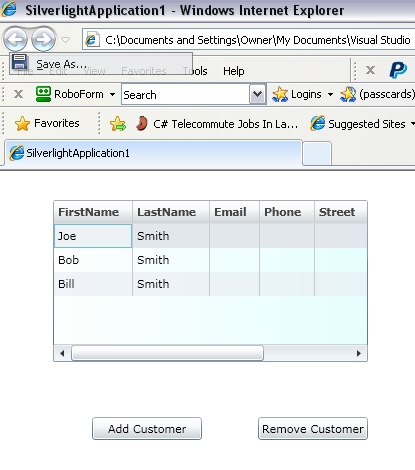
Task: Expand the Suggested Sites dropdown arrow
Action: click(x=413, y=124)
